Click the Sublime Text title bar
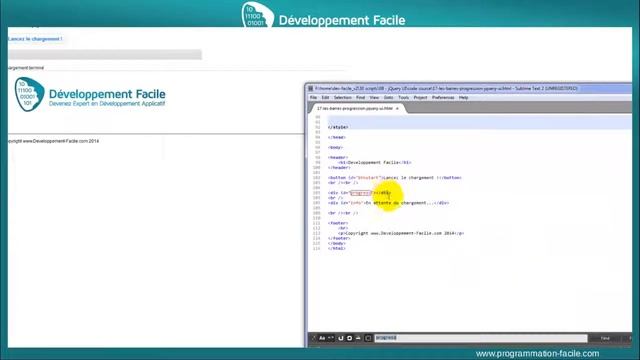The height and width of the screenshot is (360, 640). [469, 89]
